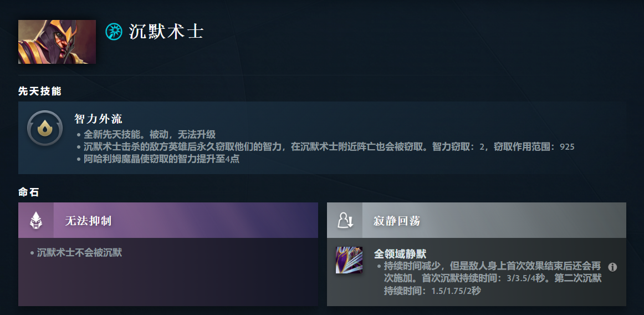
Task: Click the 1.5/1.75/2秒 duration values
Action: [456, 291]
